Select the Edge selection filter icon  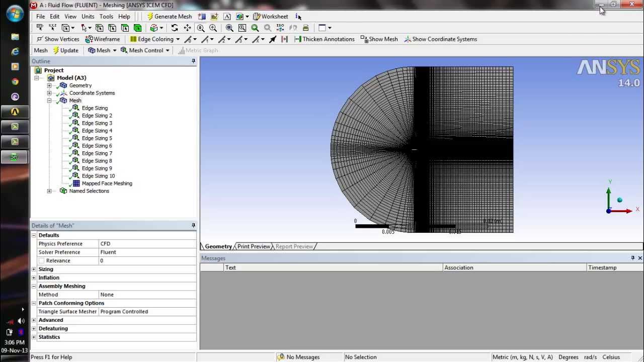click(x=112, y=28)
